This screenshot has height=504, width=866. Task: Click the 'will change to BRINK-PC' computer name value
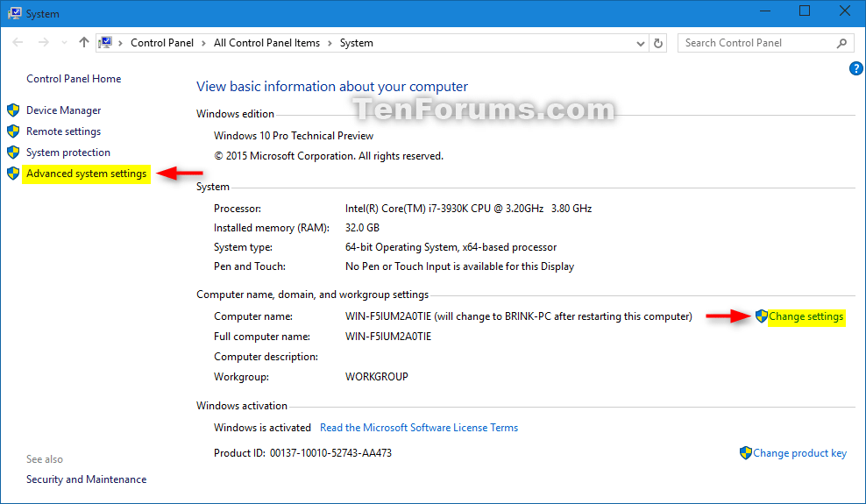[519, 316]
